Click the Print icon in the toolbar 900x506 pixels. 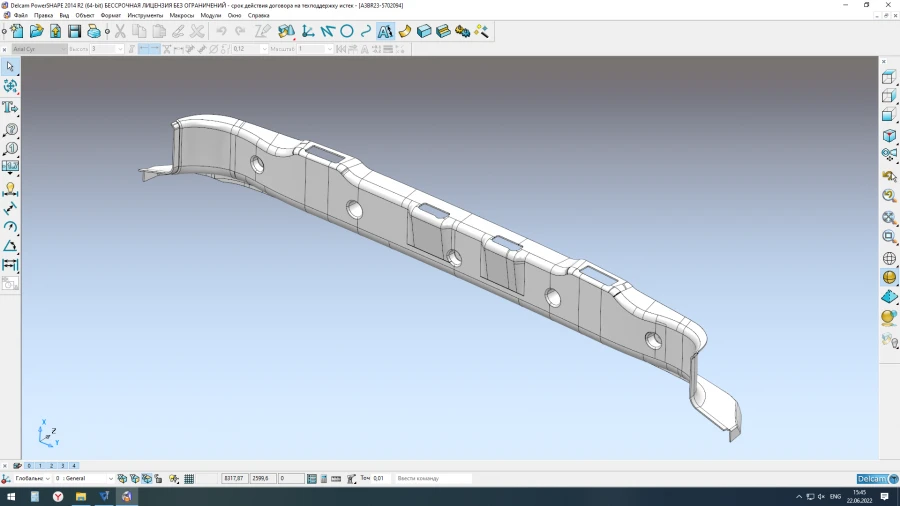coord(94,31)
